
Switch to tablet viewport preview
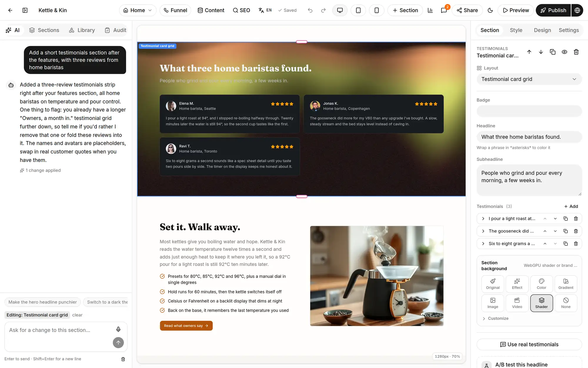[358, 10]
